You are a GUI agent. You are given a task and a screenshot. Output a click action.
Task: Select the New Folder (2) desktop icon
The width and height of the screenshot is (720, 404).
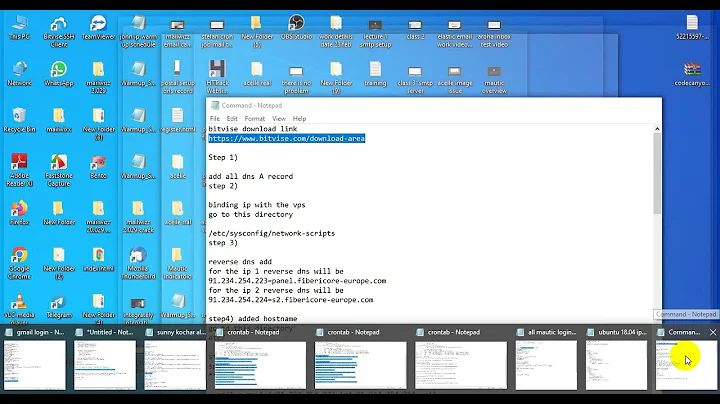pos(59,263)
